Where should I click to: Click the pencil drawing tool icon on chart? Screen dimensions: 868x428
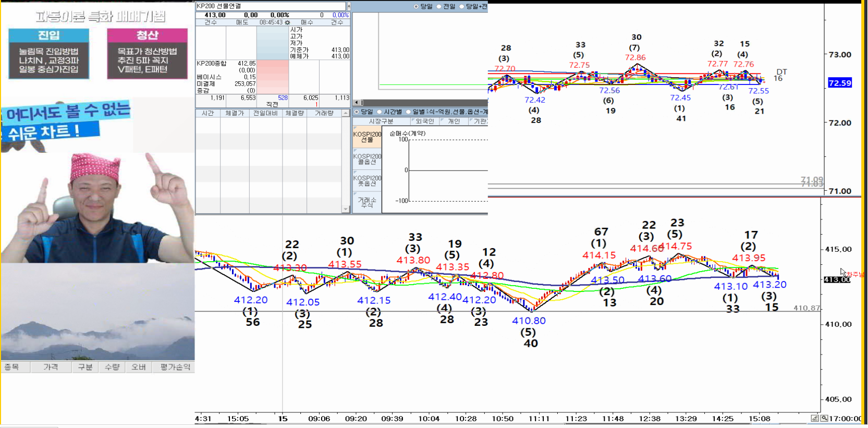[x=815, y=418]
